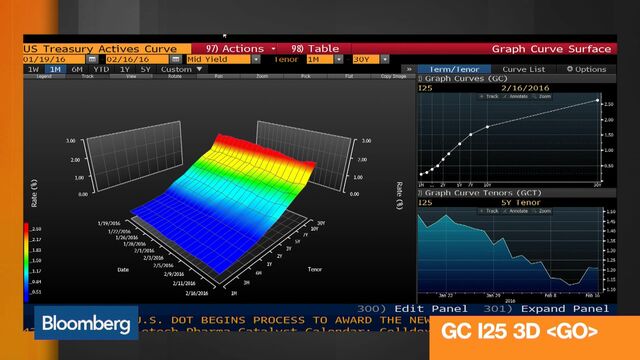
Task: Toggle Annotate on the 5Y Tenor chart
Action: pos(517,211)
